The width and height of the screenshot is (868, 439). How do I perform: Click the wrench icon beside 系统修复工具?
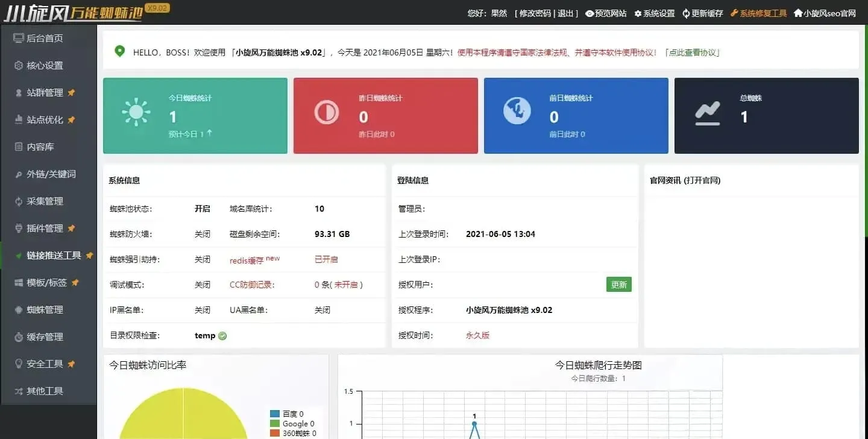pyautogui.click(x=734, y=13)
